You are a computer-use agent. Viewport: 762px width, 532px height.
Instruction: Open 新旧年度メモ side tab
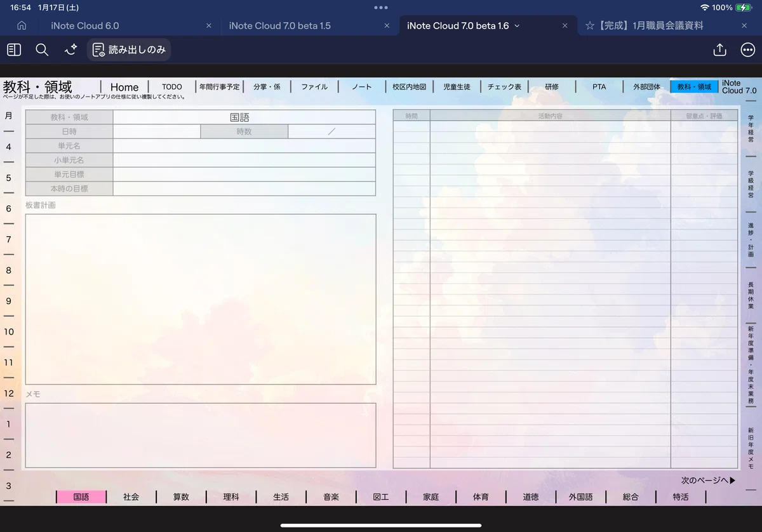751,448
